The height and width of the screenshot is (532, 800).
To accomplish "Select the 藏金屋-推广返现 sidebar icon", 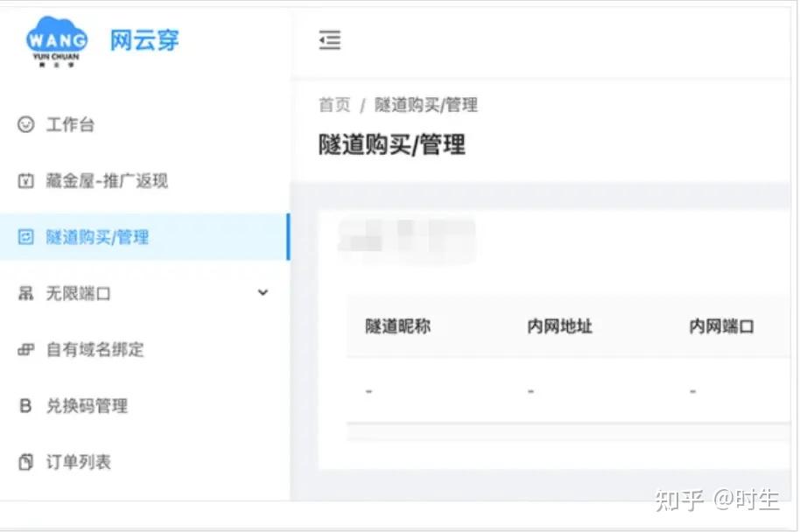I will pyautogui.click(x=25, y=180).
